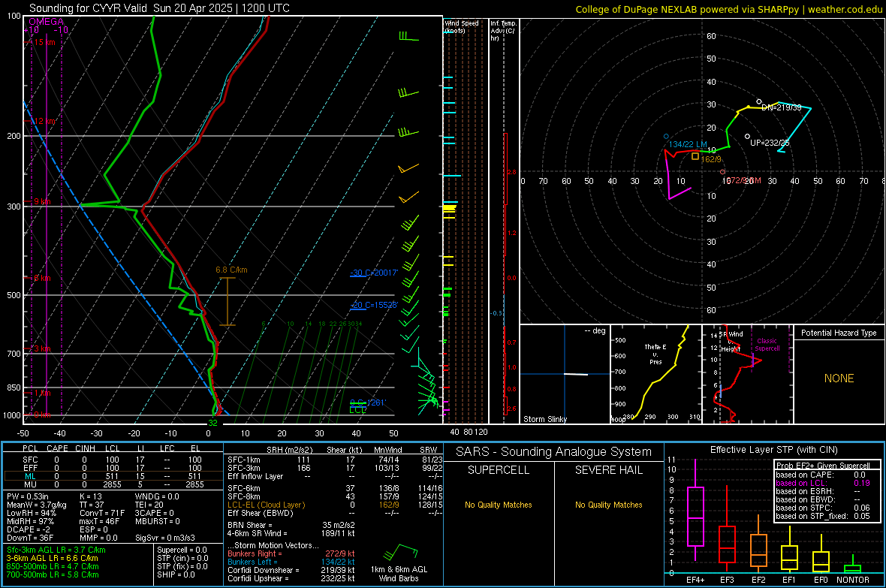Click the 'TEI = 20' value
Screen dimensions: 886x588
pos(149,505)
